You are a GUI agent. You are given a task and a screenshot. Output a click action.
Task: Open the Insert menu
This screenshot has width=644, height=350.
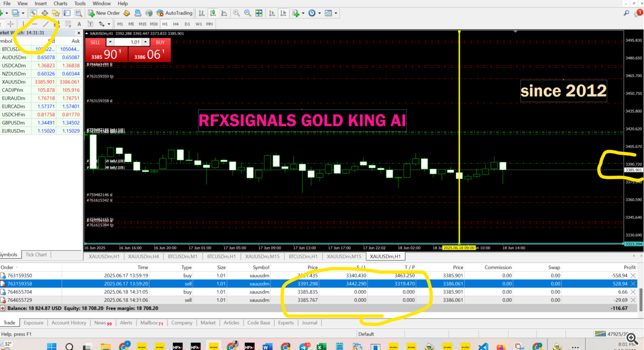41,3
